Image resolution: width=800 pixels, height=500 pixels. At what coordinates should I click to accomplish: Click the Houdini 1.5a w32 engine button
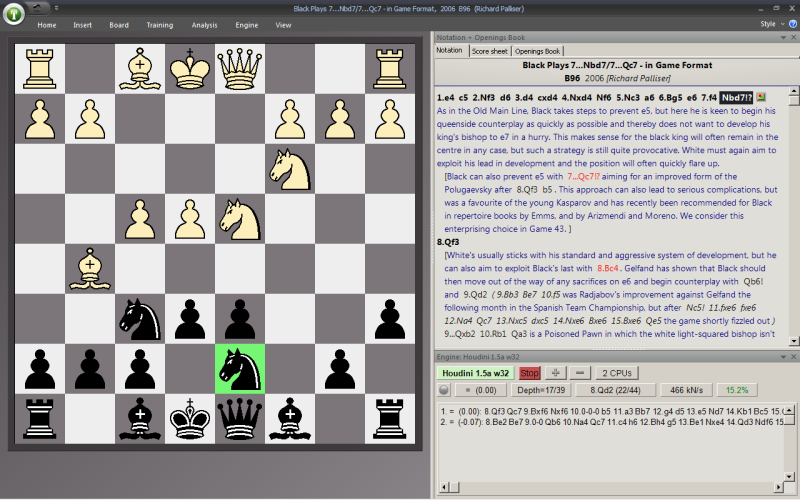pos(477,373)
